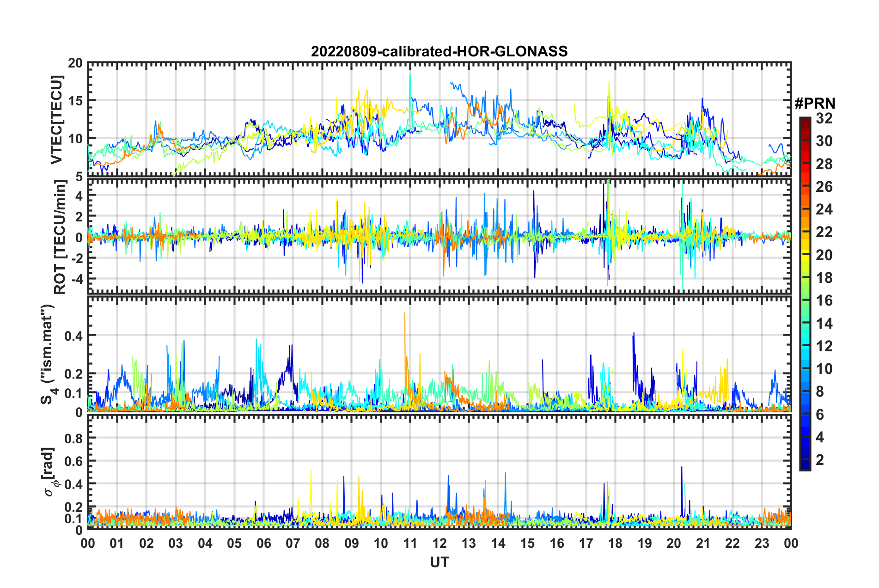
Task: Click UT axis tick label "02"
Action: 146,543
